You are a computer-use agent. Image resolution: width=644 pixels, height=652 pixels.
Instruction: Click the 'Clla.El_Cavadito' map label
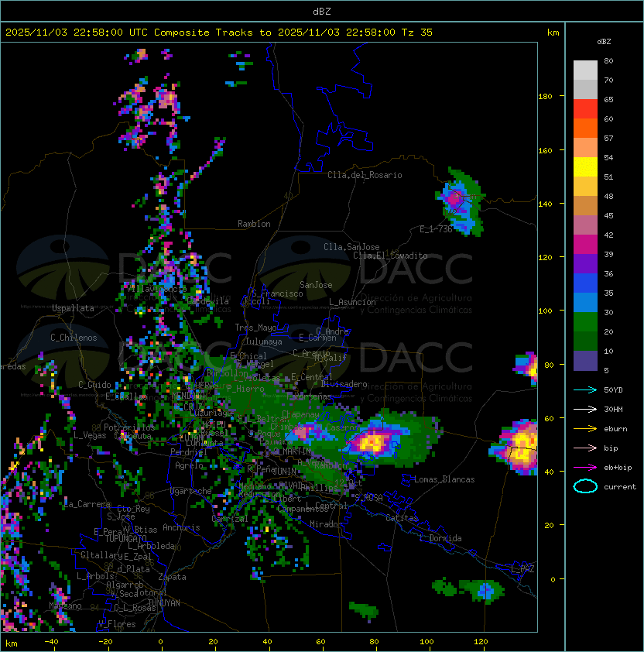[390, 256]
